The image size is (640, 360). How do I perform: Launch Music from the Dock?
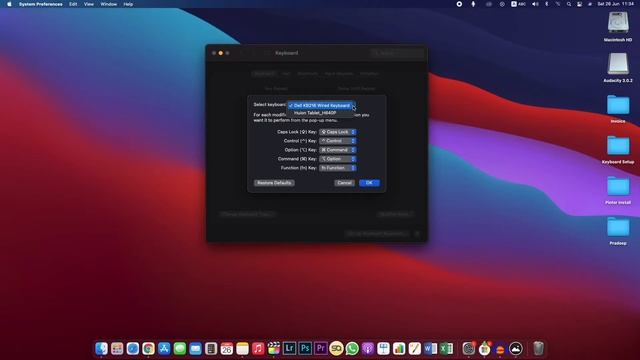pyautogui.click(x=258, y=349)
